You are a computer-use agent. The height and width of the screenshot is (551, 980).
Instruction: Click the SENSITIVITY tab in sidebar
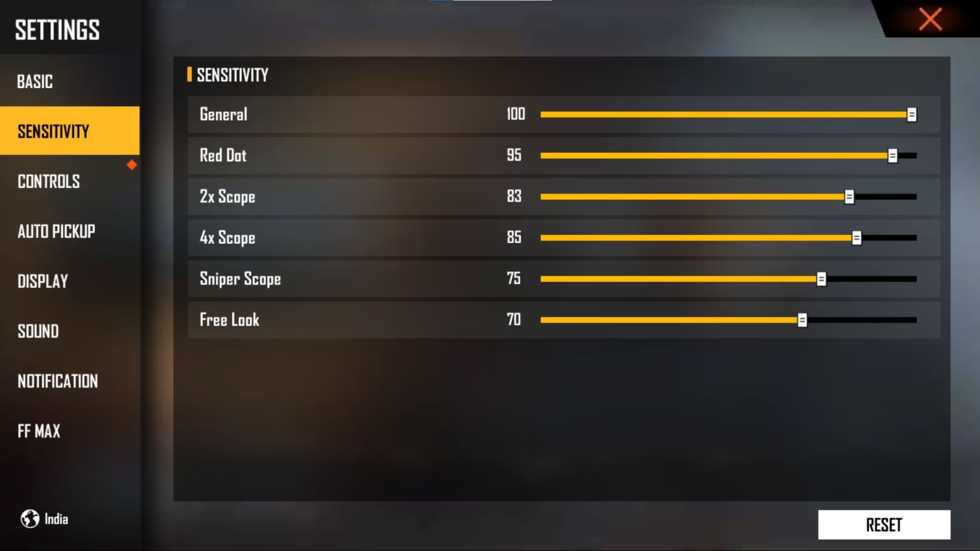pyautogui.click(x=70, y=131)
